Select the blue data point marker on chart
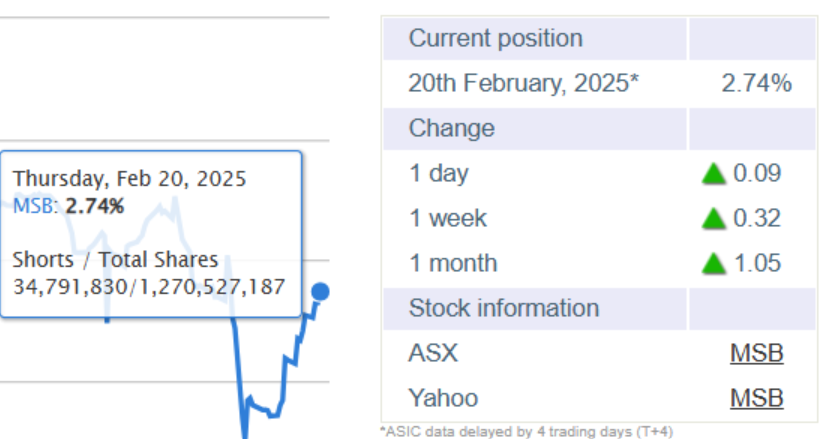The height and width of the screenshot is (439, 831). (320, 292)
